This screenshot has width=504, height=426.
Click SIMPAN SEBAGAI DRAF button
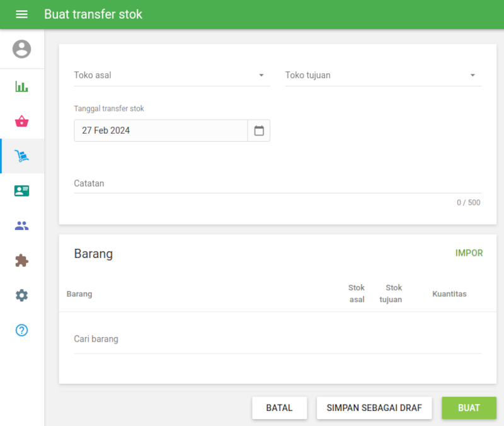pos(374,408)
